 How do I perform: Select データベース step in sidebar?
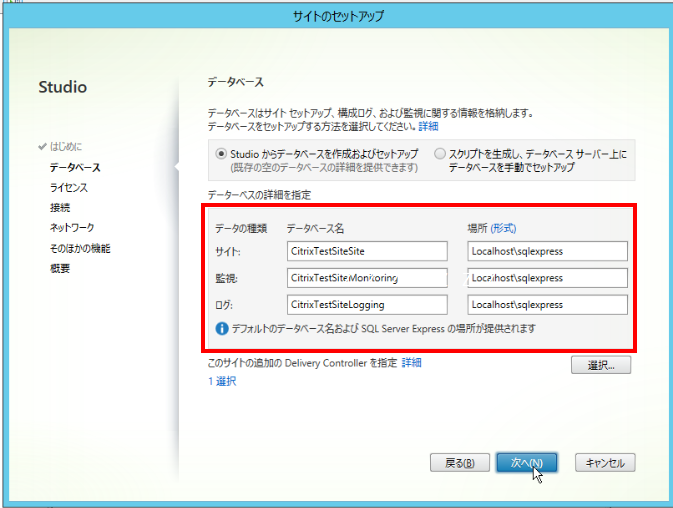pyautogui.click(x=75, y=167)
